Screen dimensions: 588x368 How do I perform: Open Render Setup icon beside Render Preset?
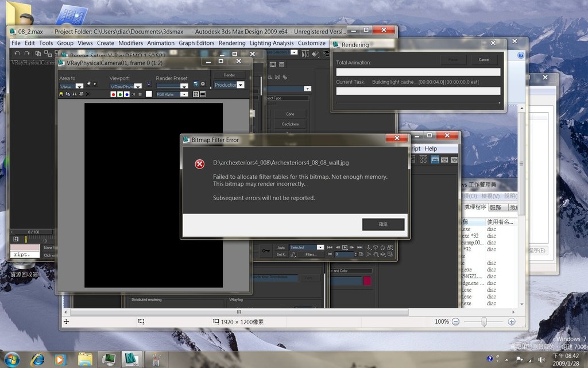(x=196, y=84)
